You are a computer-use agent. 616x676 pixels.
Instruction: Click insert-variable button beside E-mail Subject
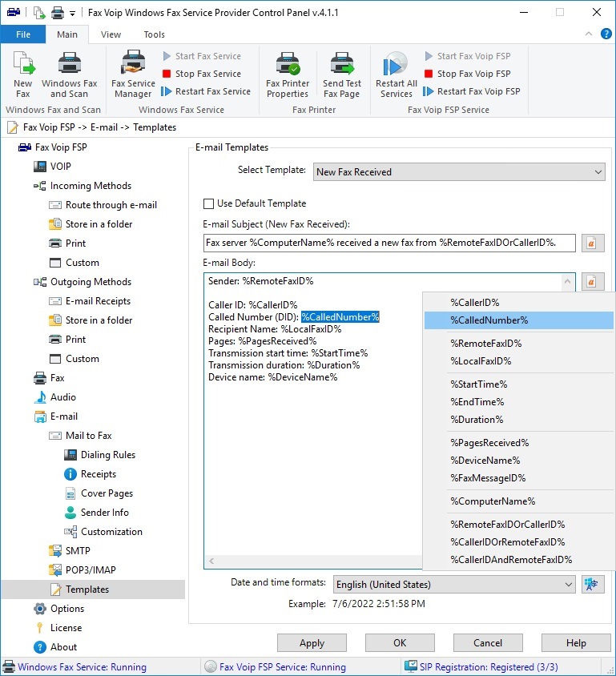[x=593, y=243]
